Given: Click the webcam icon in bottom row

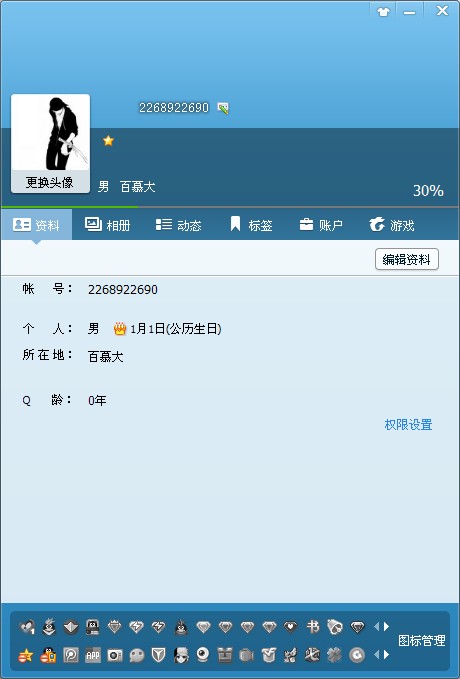Looking at the screenshot, I should point(203,655).
